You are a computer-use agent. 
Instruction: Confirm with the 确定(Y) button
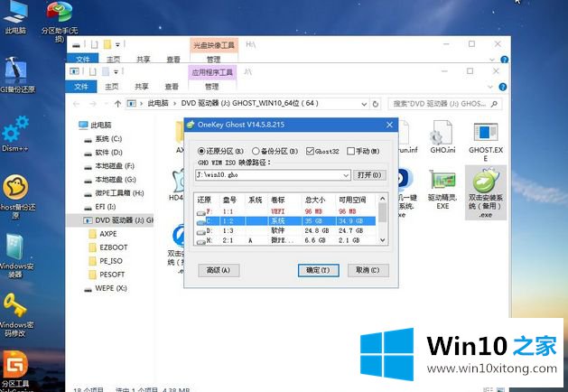[319, 270]
